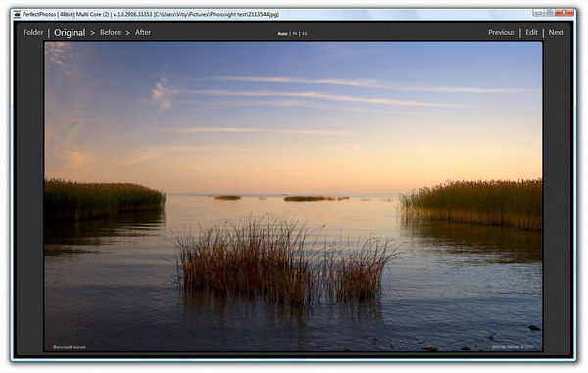The height and width of the screenshot is (373, 588).
Task: Open the Folder browser link
Action: [x=33, y=33]
